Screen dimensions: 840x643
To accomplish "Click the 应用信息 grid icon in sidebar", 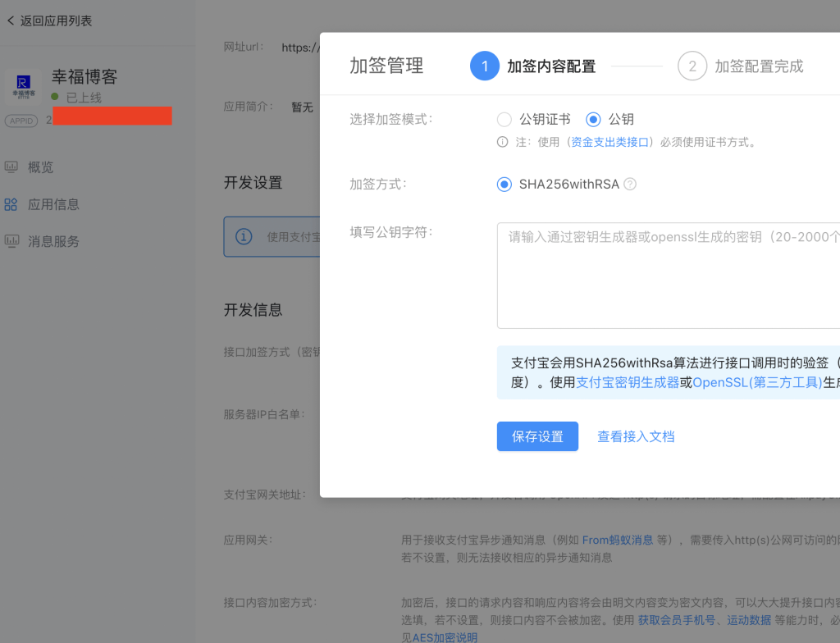I will 11,204.
